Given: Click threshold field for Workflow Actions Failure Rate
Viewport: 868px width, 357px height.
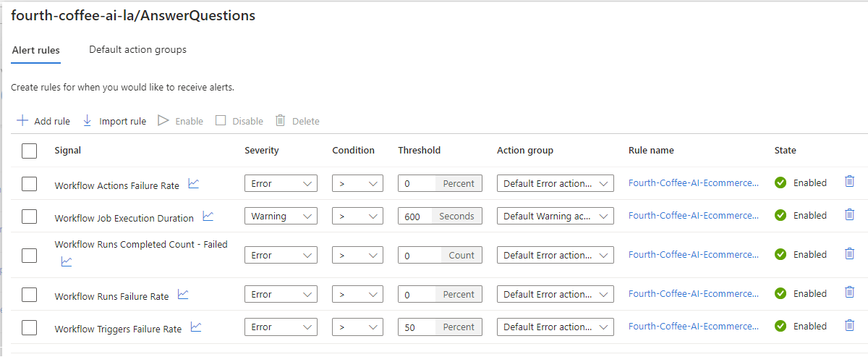Looking at the screenshot, I should pos(440,183).
